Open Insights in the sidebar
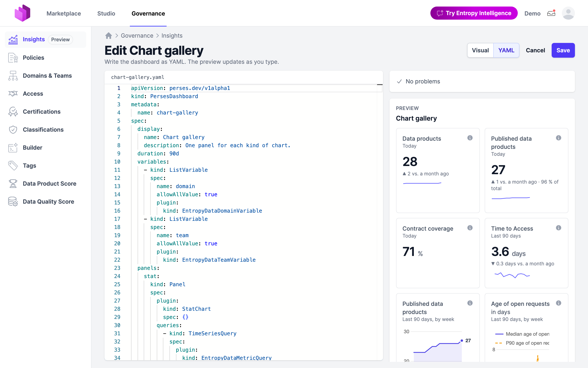588x368 pixels. [x=46, y=39]
